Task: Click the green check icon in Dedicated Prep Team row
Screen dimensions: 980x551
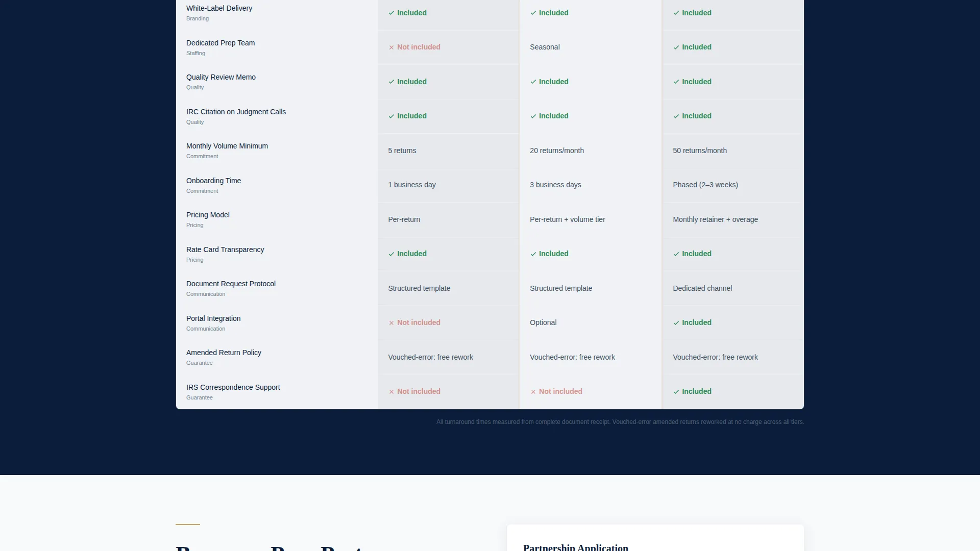Action: (676, 47)
